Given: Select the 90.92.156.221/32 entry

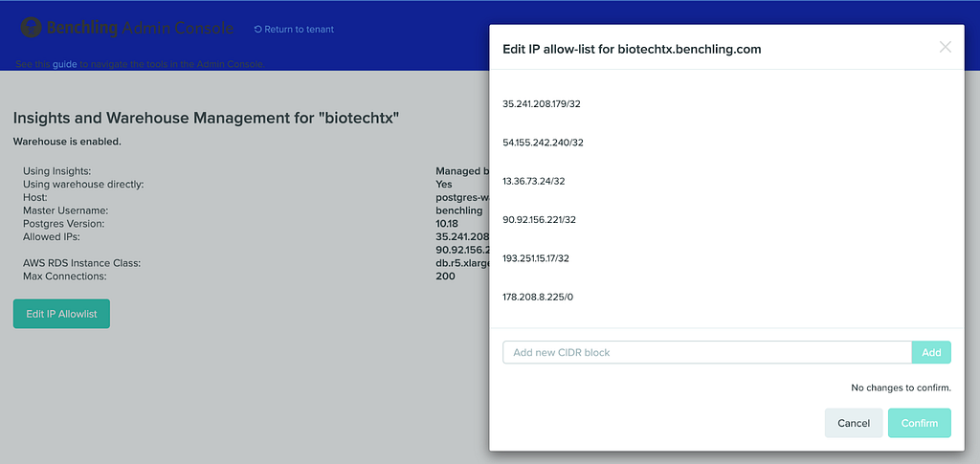Looking at the screenshot, I should point(540,220).
